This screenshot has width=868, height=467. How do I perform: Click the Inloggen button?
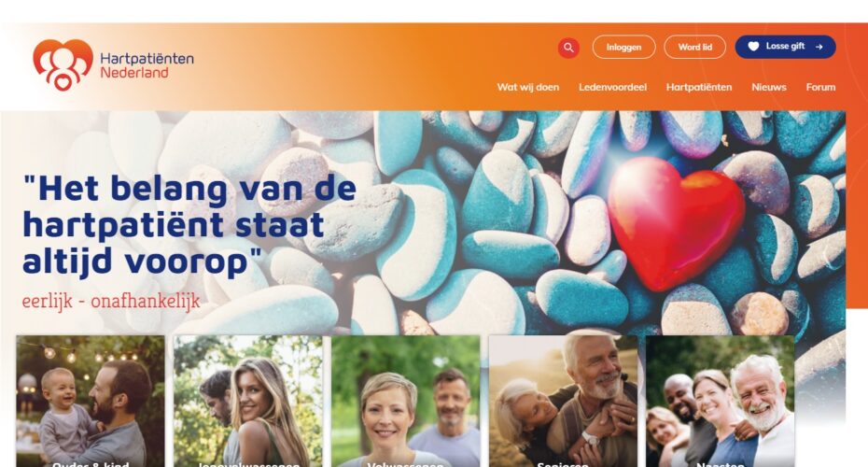point(623,47)
